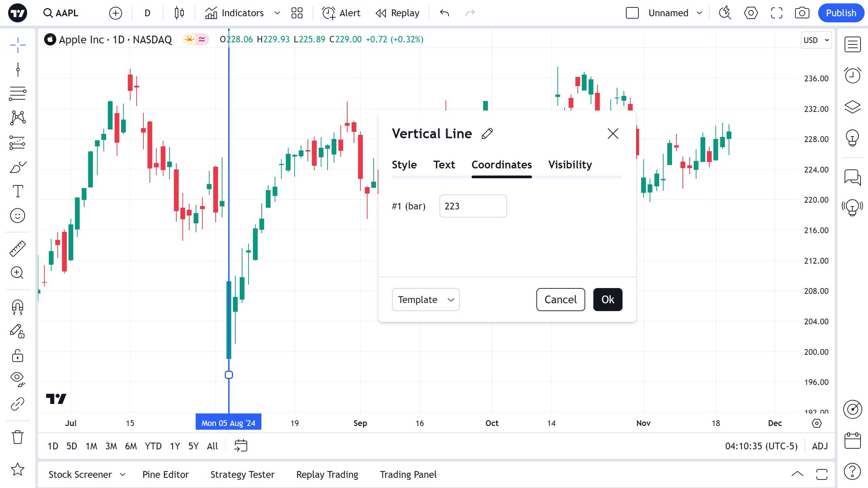
Task: Open the emoji icons tool
Action: click(17, 216)
